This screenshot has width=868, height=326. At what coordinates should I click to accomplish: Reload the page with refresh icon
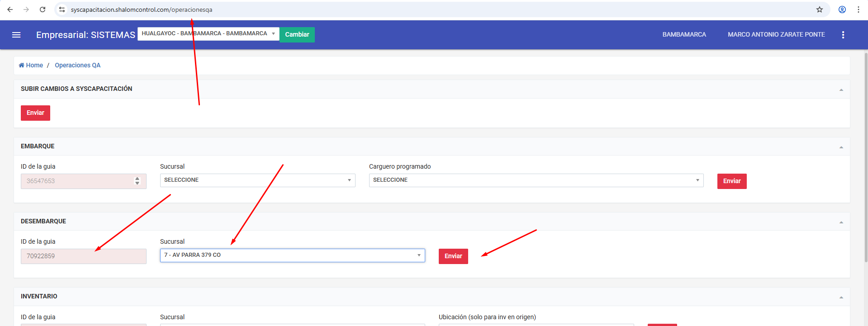pyautogui.click(x=43, y=9)
